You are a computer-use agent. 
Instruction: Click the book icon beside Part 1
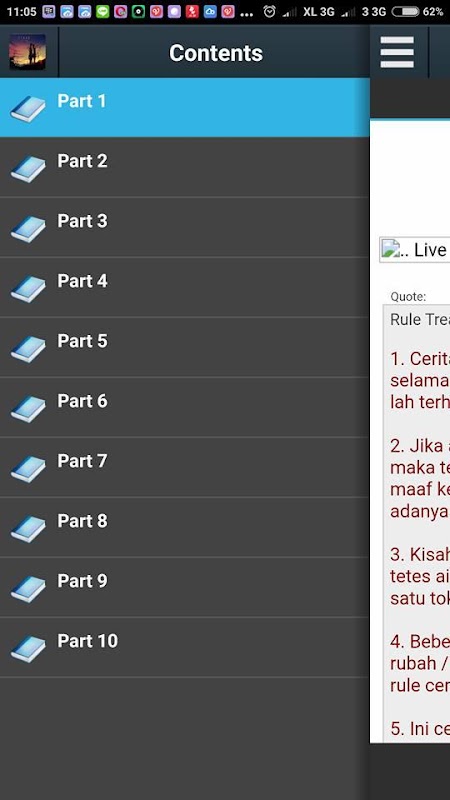(x=28, y=108)
